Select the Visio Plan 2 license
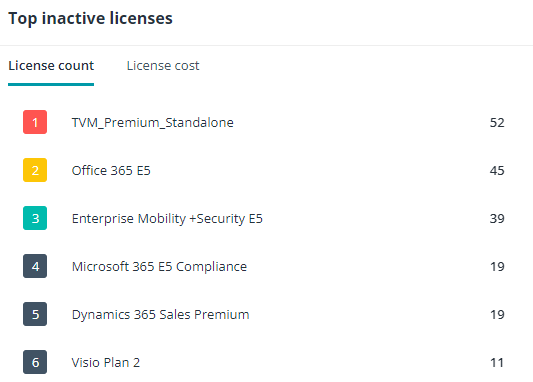 tap(106, 363)
